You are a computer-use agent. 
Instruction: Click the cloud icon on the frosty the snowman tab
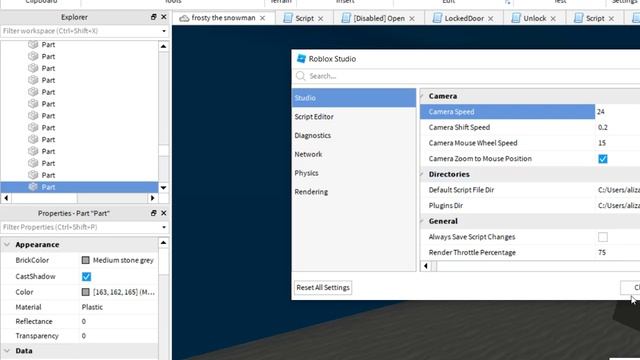184,18
